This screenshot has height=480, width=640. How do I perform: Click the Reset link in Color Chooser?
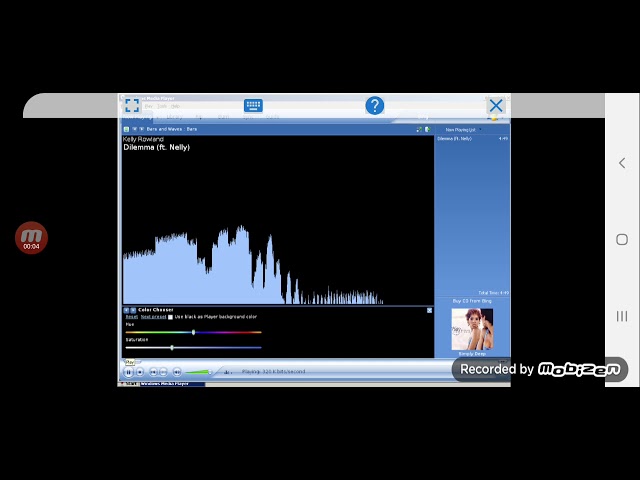131,317
